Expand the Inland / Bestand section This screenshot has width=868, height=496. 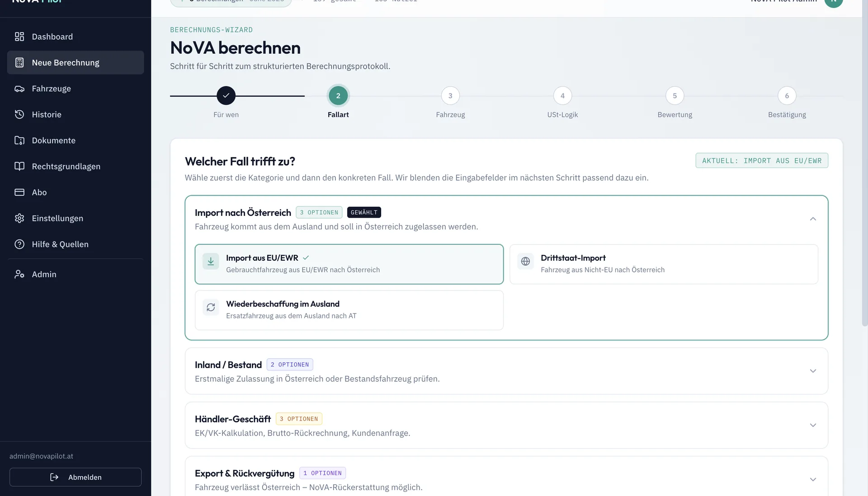pos(813,371)
